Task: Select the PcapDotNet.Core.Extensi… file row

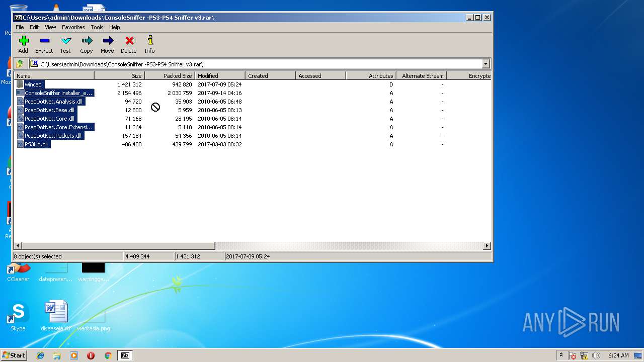Action: (x=253, y=127)
